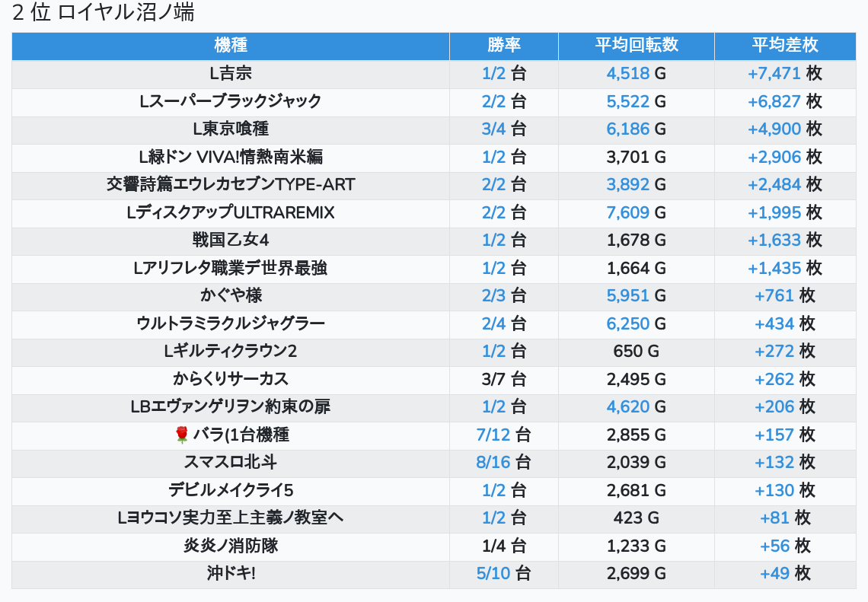This screenshot has width=868, height=602.
Task: Click medal difference +7,471 枚
Action: click(x=785, y=73)
